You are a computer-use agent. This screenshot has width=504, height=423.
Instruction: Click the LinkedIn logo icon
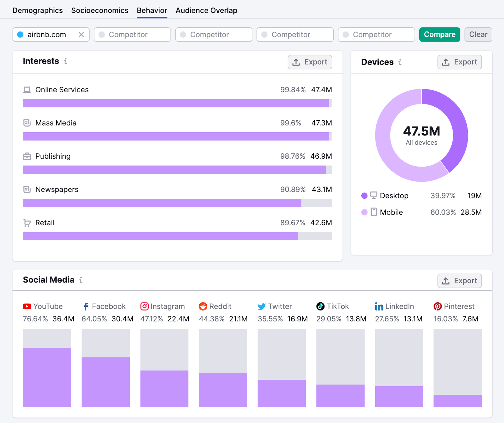(x=379, y=306)
